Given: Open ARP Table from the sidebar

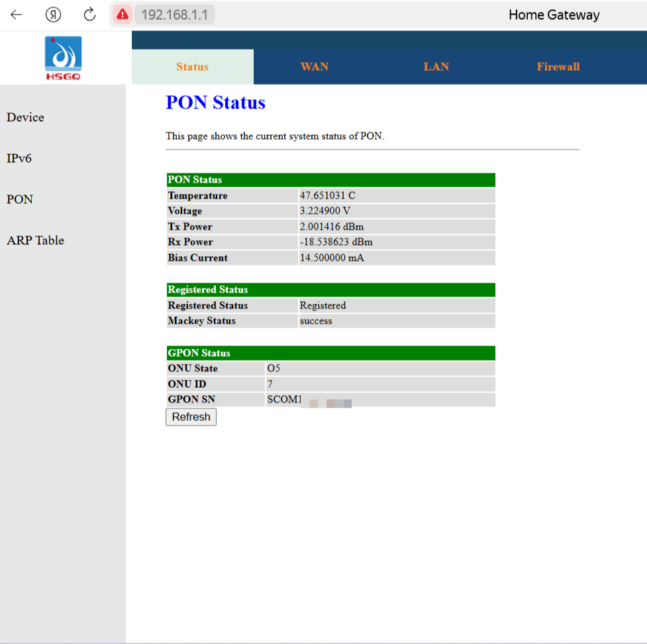Looking at the screenshot, I should point(36,240).
